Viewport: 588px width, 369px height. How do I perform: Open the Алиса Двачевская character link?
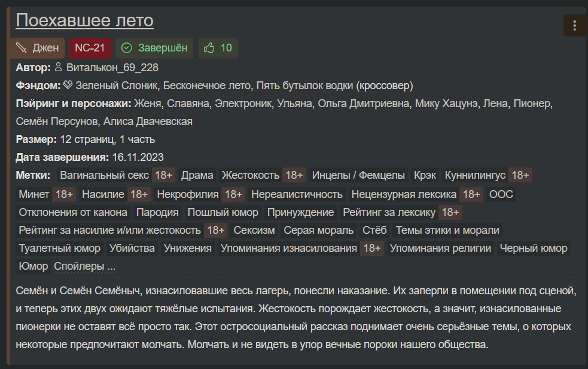(x=148, y=121)
